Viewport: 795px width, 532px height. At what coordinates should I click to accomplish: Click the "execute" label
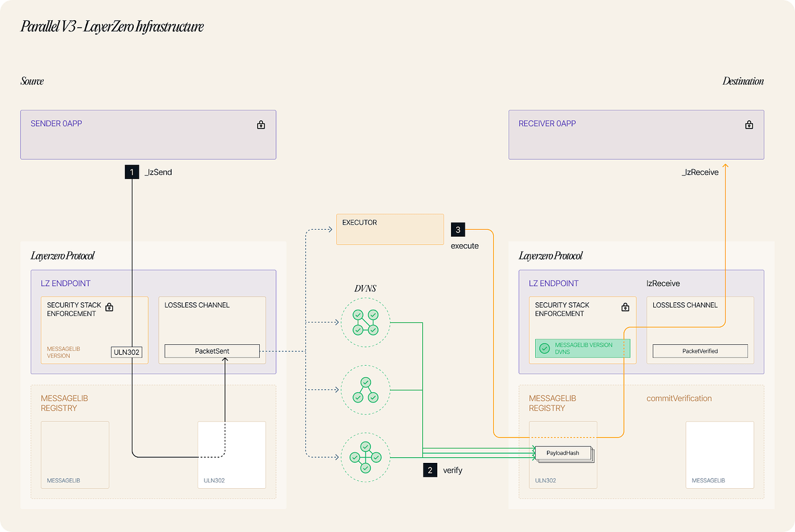coord(465,246)
